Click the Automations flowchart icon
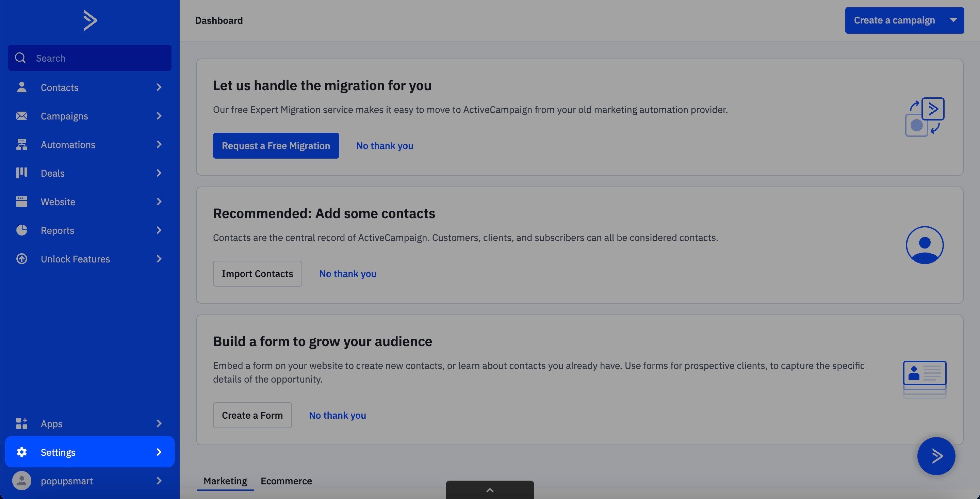The width and height of the screenshot is (980, 499). point(22,145)
